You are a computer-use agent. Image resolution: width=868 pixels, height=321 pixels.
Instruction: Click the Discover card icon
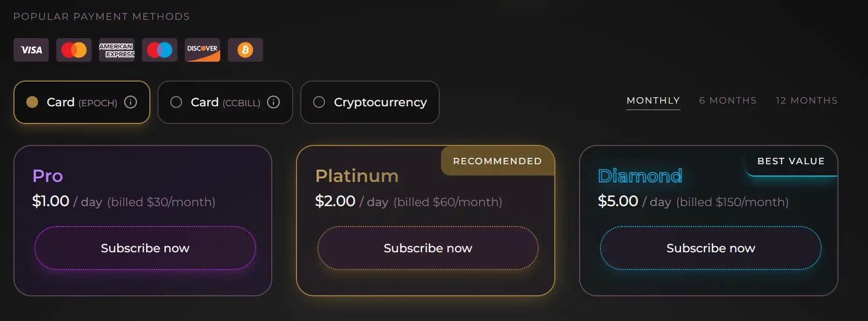point(202,49)
